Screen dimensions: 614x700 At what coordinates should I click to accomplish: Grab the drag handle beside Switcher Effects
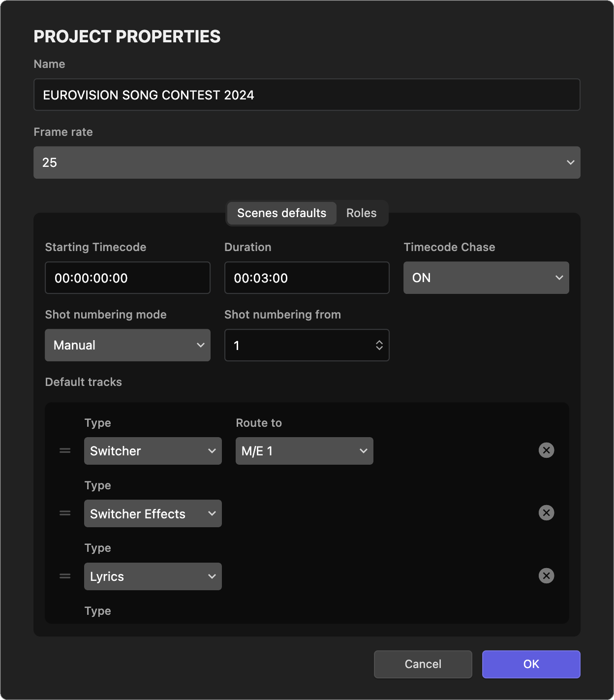point(64,513)
